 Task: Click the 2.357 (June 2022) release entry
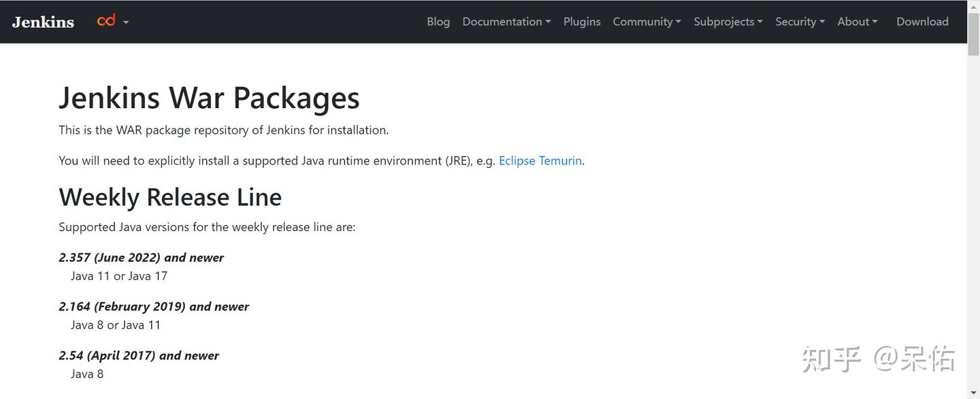pos(141,257)
